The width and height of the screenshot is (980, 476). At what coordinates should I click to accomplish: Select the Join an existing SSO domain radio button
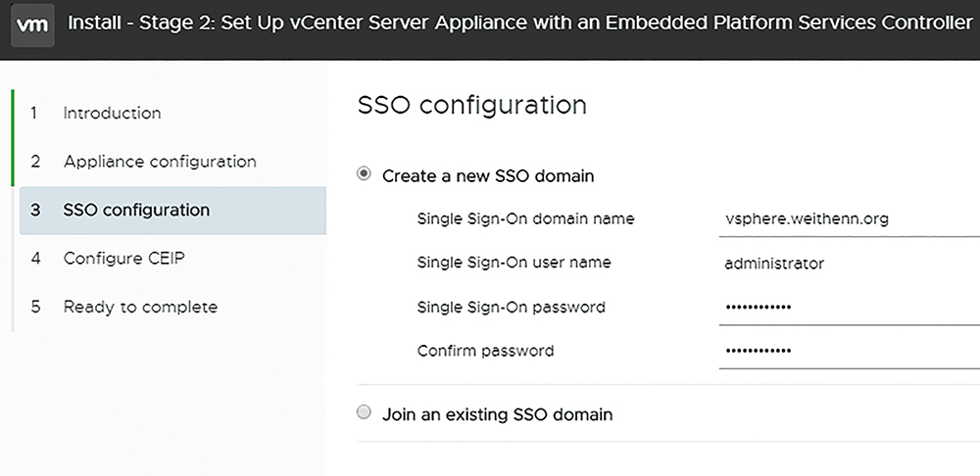tap(364, 413)
